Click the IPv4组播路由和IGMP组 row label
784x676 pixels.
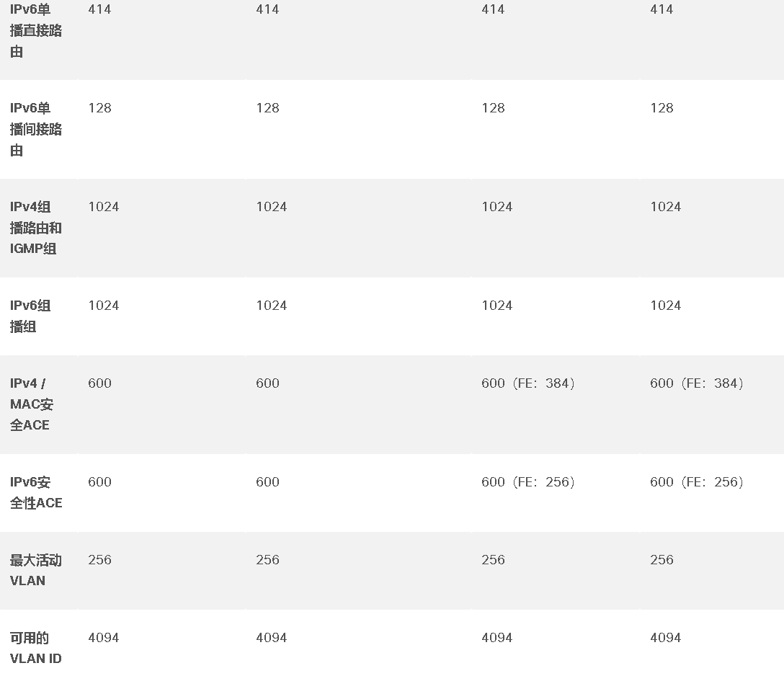click(x=36, y=228)
